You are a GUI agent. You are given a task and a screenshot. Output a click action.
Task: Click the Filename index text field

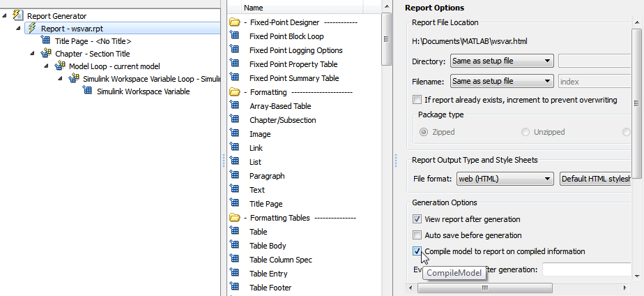[594, 82]
